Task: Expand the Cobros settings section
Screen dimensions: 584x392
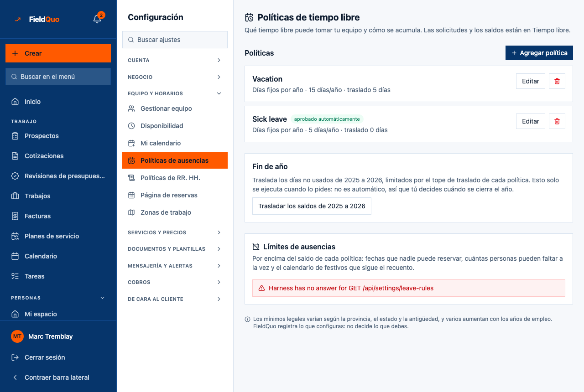Action: (175, 282)
